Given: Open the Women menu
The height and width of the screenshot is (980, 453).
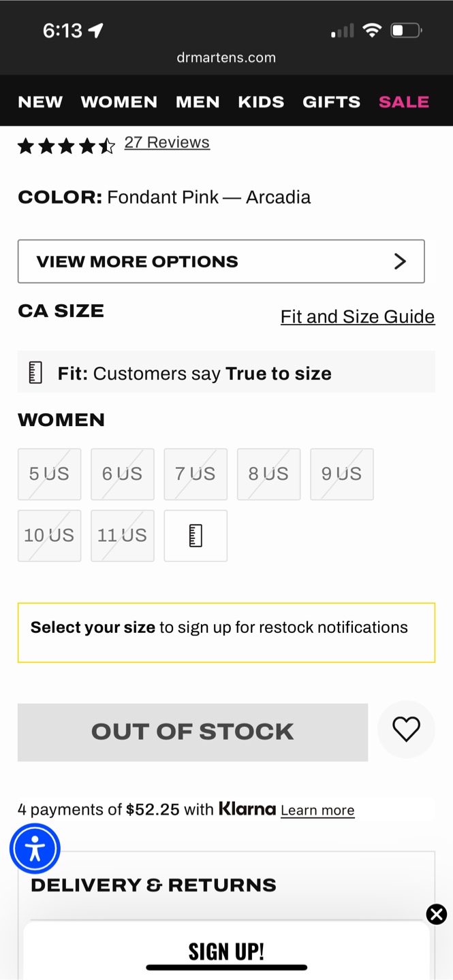Looking at the screenshot, I should (x=119, y=102).
